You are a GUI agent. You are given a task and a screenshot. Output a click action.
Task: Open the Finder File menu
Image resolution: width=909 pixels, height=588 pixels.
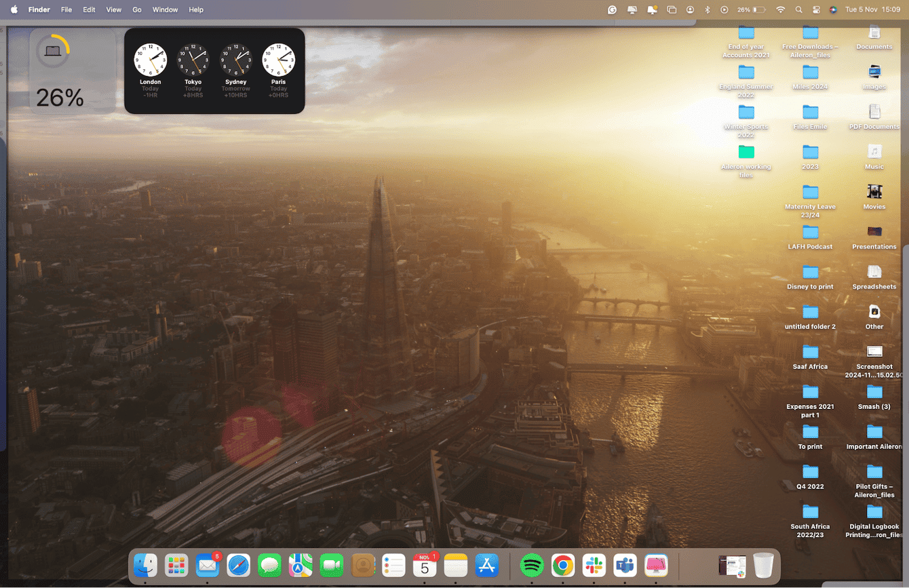coord(66,9)
